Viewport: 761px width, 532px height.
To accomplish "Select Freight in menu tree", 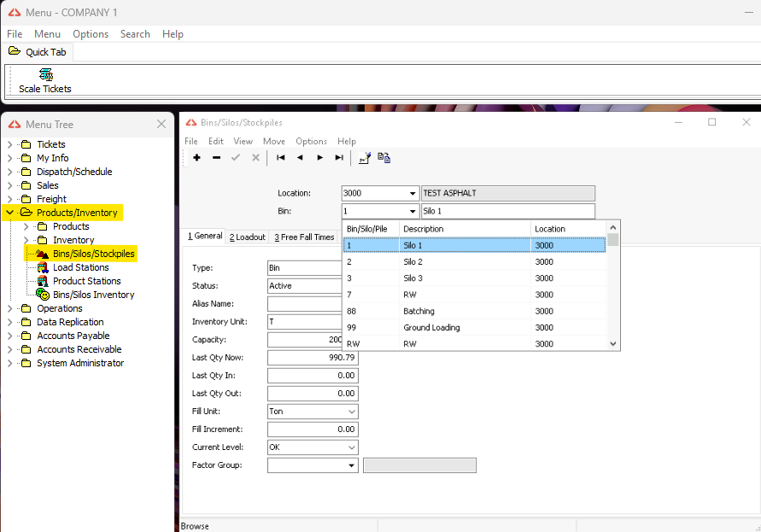I will 51,199.
